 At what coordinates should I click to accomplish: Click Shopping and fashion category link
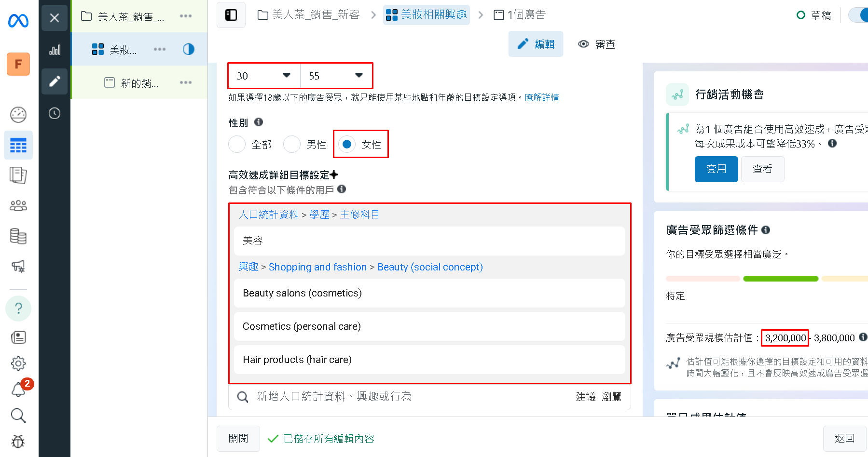[317, 267]
